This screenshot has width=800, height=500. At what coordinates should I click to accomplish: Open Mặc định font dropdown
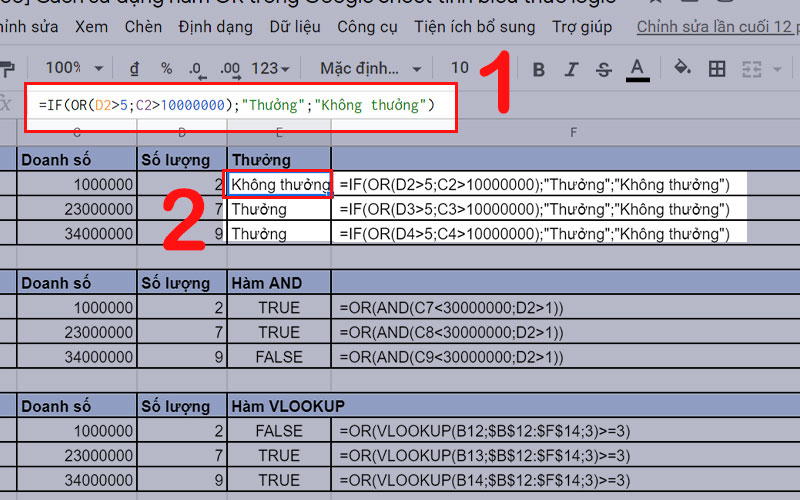click(371, 68)
